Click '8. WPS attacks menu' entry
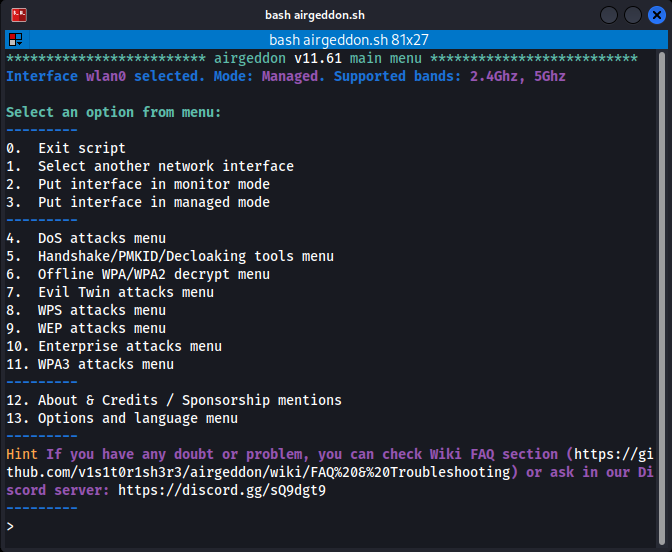This screenshot has width=672, height=552. coord(86,310)
